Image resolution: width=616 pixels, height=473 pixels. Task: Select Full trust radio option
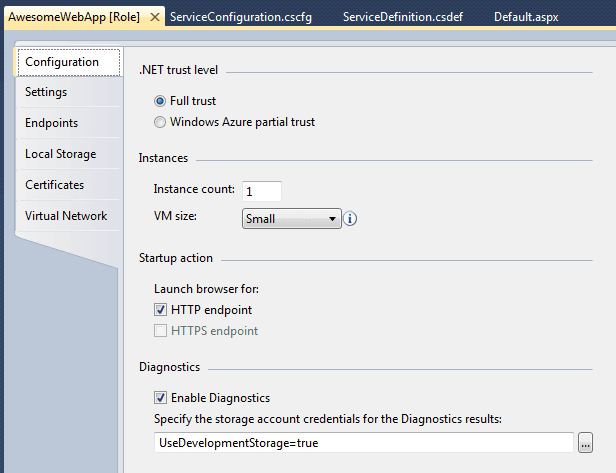click(x=160, y=101)
